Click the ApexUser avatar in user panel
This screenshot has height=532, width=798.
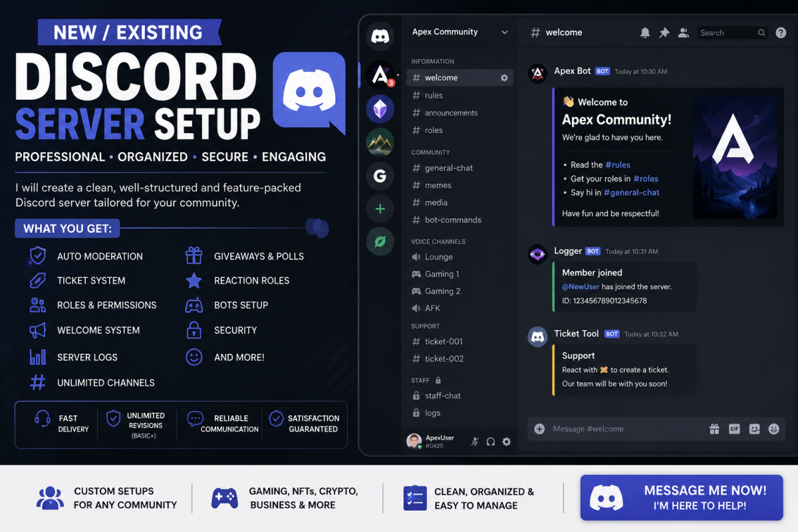coord(414,441)
